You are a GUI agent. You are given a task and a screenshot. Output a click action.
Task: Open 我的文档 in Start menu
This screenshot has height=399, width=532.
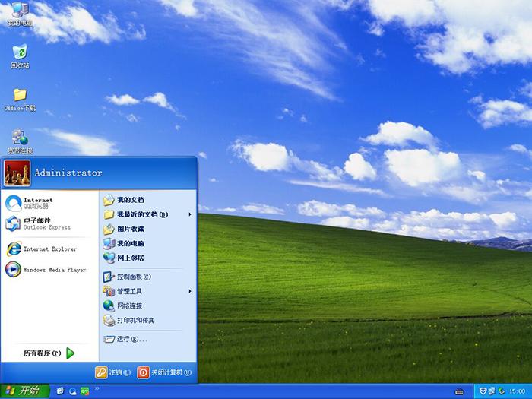tap(148, 200)
